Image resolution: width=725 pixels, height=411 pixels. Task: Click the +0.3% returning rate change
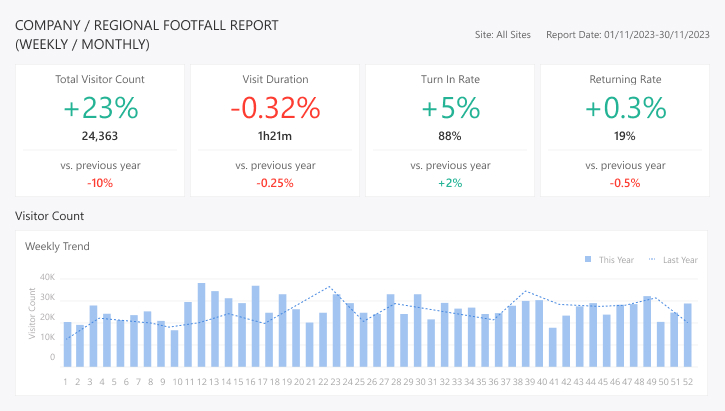coord(625,108)
